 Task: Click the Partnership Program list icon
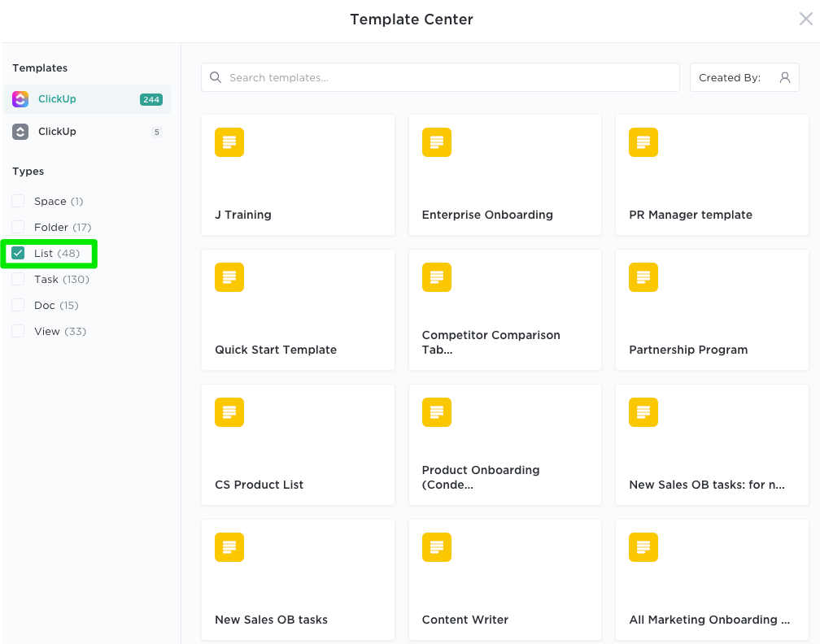[x=643, y=277]
